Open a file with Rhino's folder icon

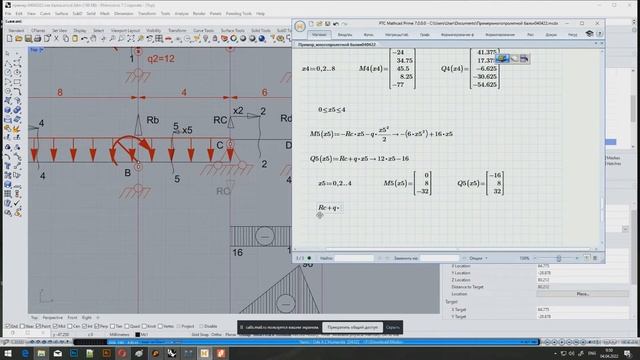tap(19, 39)
